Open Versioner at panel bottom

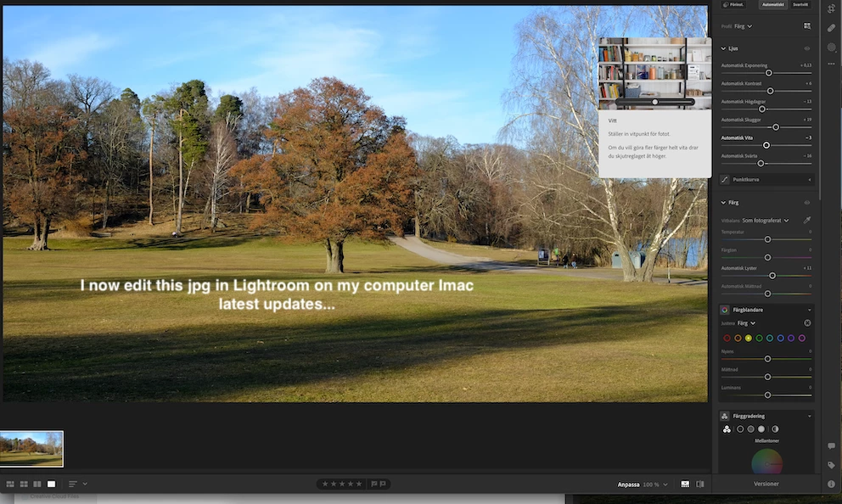point(766,484)
